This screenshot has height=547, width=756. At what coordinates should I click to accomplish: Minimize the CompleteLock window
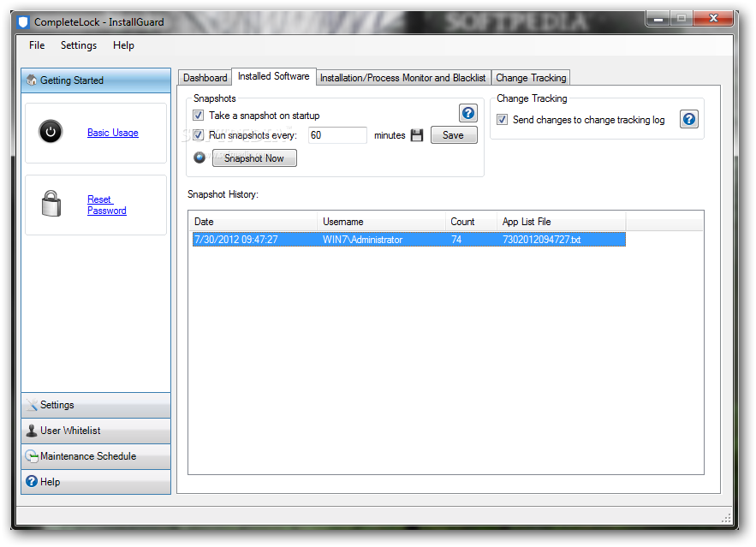point(658,19)
